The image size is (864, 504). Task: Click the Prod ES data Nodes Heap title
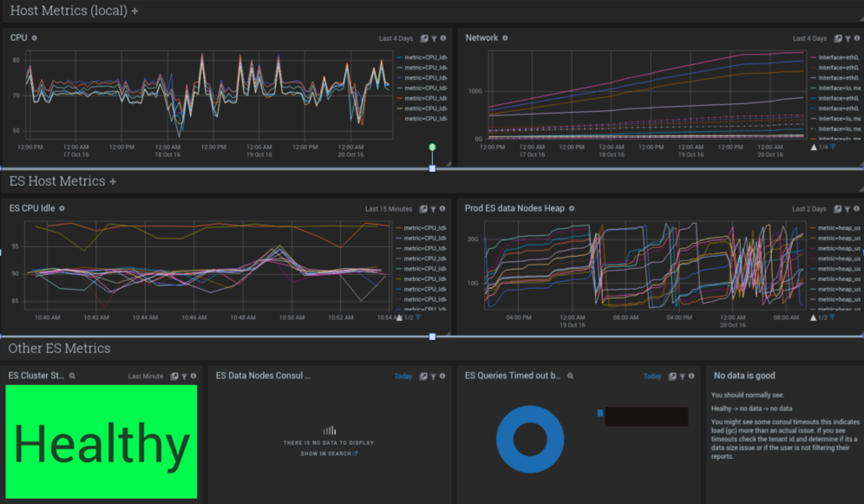tap(514, 208)
